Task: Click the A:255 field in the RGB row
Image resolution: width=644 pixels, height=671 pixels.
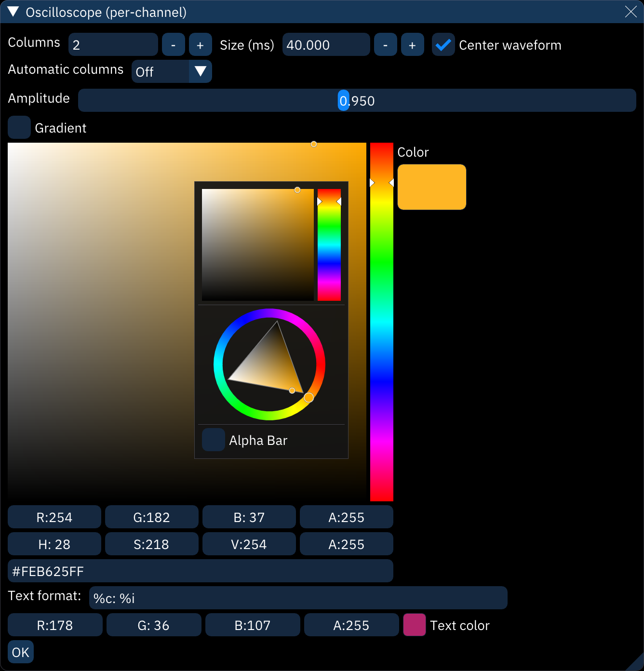Action: click(x=347, y=517)
